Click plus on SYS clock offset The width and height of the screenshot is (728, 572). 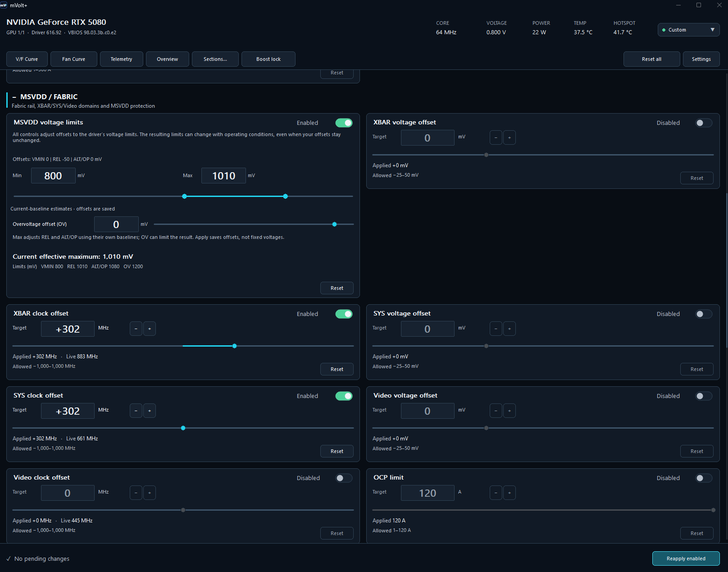(x=150, y=411)
